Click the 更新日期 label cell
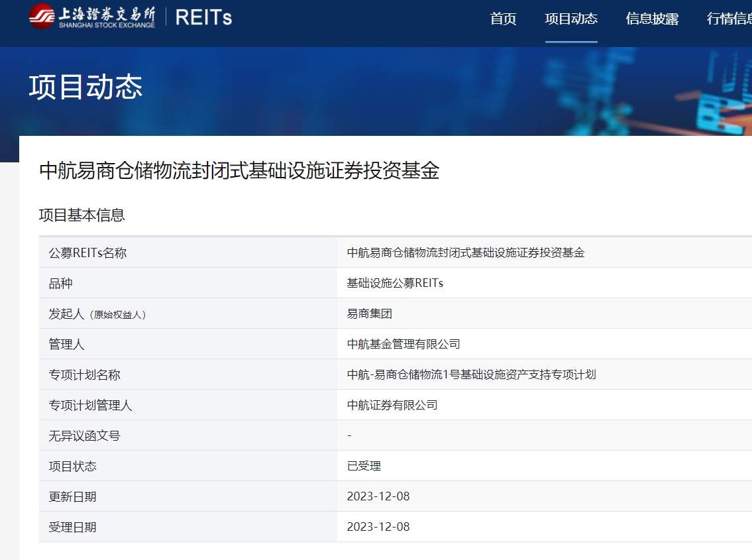Screen dimensions: 752x560 click(188, 496)
